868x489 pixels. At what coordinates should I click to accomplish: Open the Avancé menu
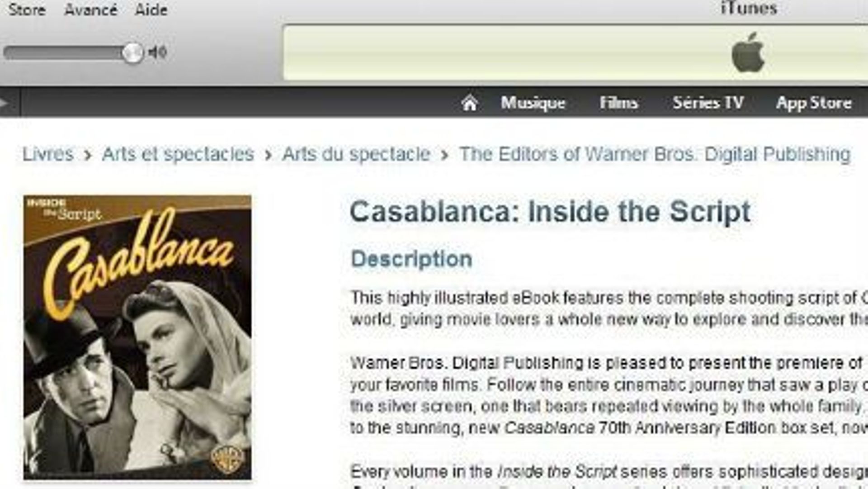[x=91, y=9]
